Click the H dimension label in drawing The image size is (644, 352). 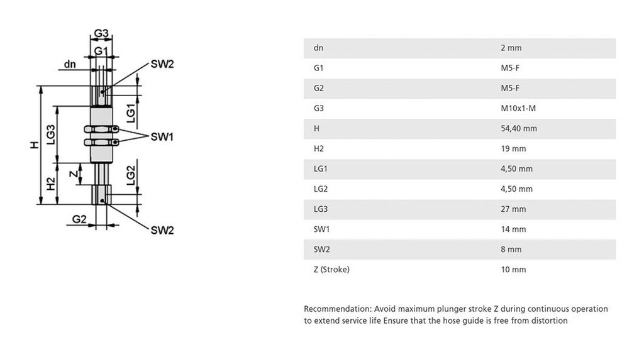coord(35,145)
